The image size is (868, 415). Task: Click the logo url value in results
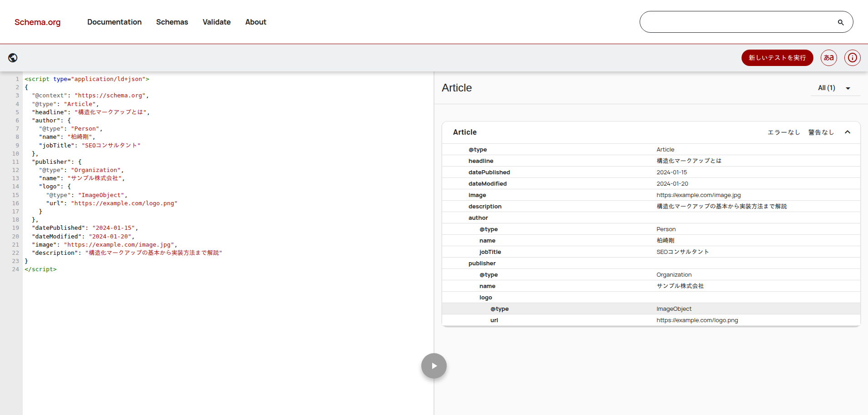697,320
